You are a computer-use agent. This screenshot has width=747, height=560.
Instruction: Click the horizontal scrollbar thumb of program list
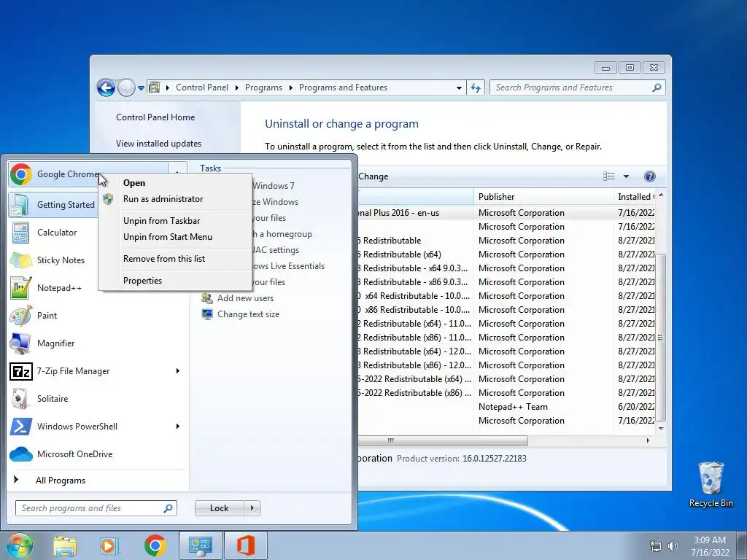[x=443, y=441]
